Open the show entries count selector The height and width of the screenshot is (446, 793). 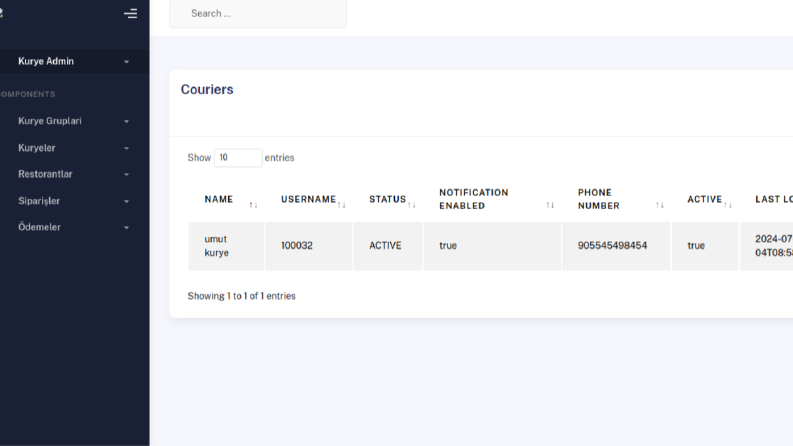coord(238,158)
